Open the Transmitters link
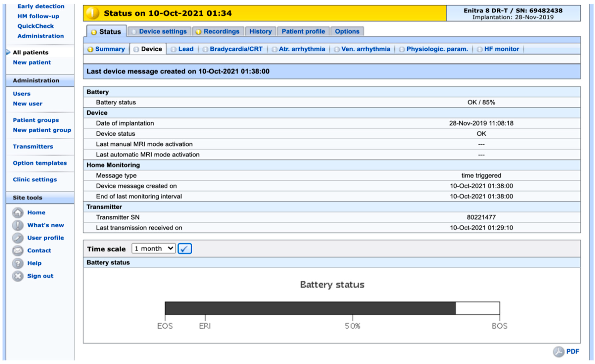The height and width of the screenshot is (364, 595). point(33,147)
